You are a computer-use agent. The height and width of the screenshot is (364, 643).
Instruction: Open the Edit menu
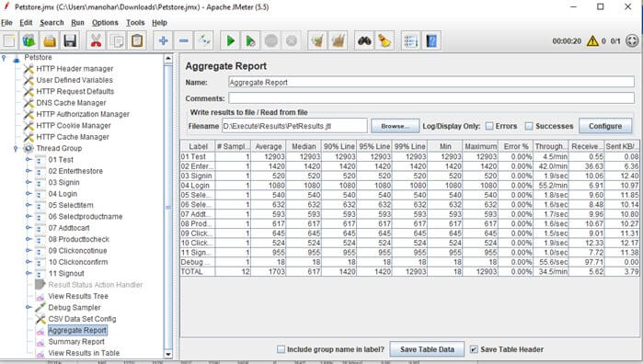coord(26,23)
